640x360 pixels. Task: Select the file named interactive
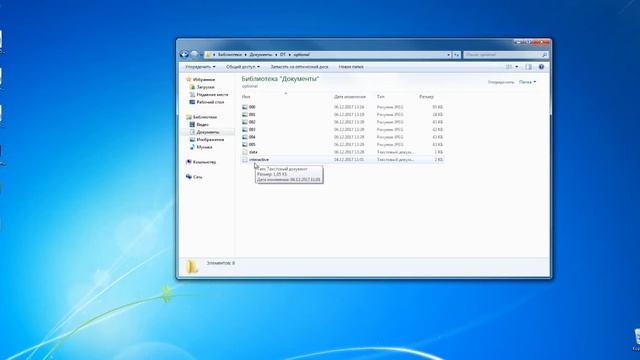[x=259, y=160]
